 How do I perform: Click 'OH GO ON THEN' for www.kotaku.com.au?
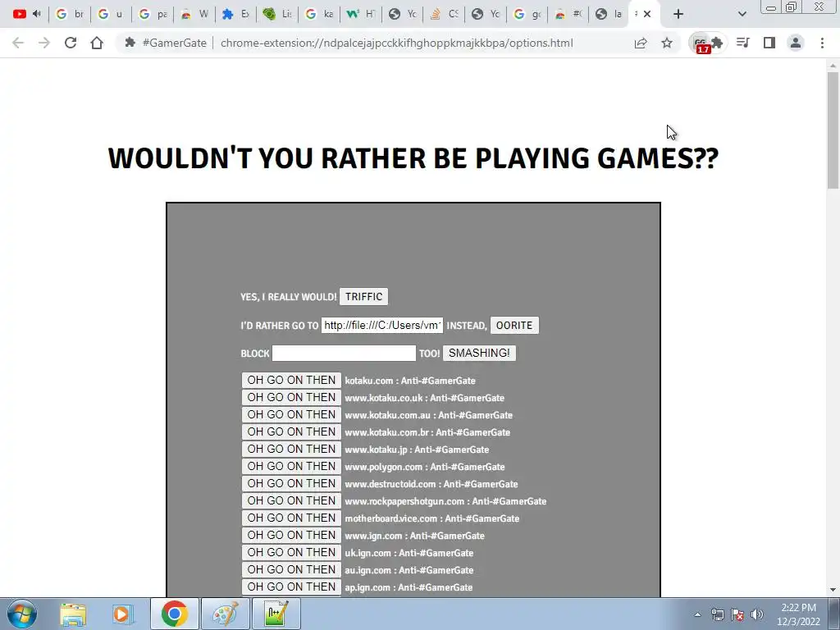291,414
